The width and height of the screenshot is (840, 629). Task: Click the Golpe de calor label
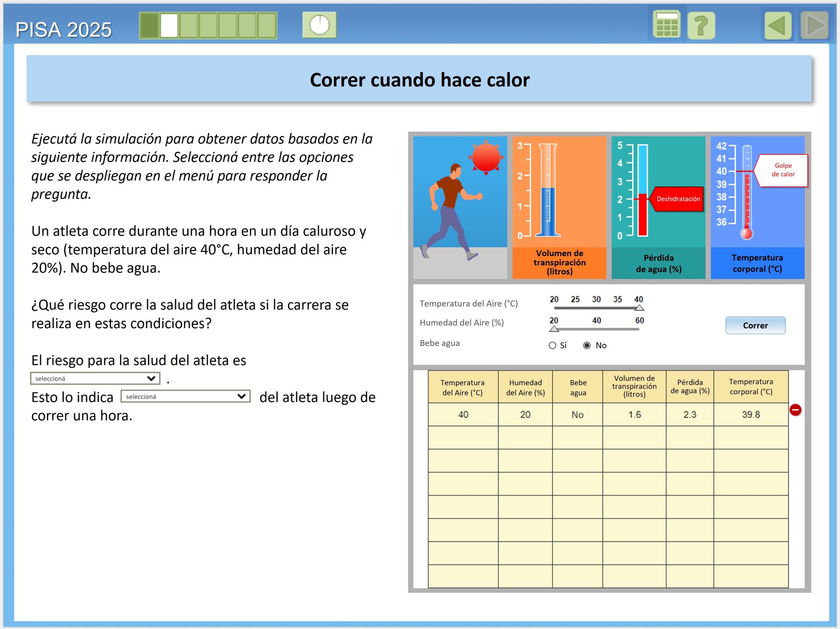click(783, 170)
